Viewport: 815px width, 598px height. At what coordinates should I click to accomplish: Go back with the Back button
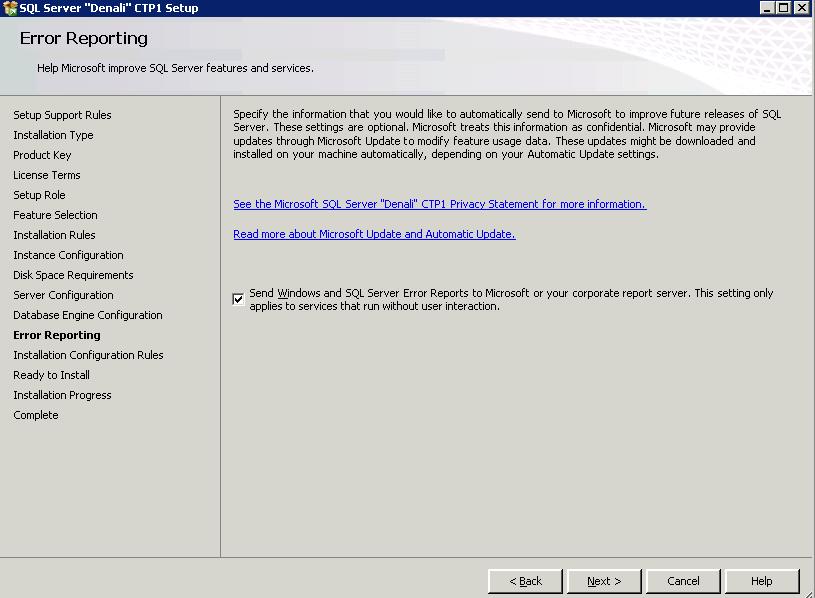point(525,581)
